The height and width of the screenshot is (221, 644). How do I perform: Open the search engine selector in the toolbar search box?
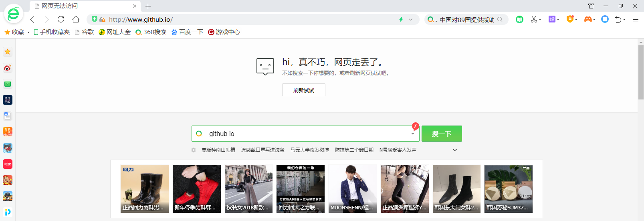pos(432,19)
